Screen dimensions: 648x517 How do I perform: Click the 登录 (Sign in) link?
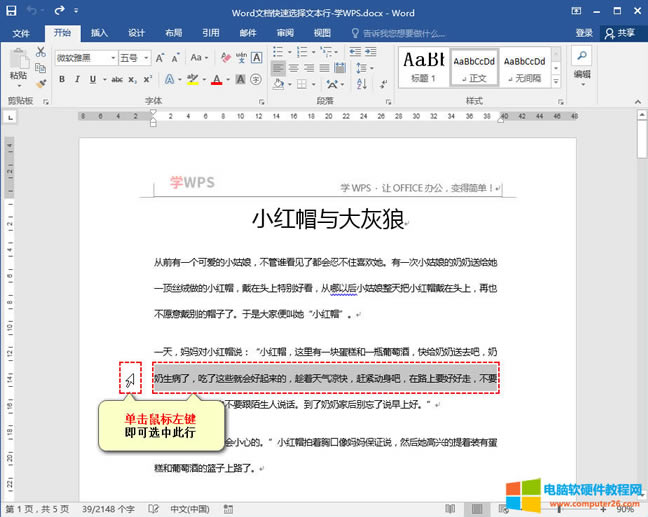tap(583, 33)
